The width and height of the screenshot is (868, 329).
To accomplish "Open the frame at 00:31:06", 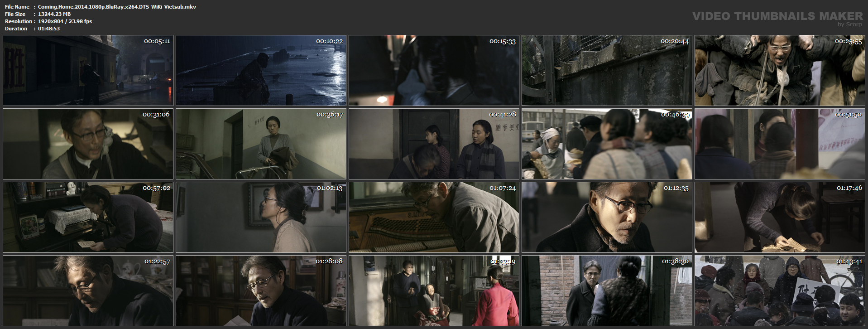I will click(88, 144).
